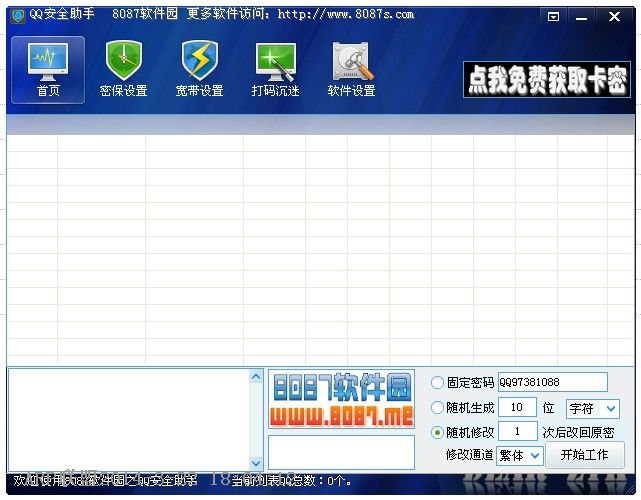Click the QQ安全助手 title bar app icon
Viewport: 641px width, 500px height.
pos(18,16)
